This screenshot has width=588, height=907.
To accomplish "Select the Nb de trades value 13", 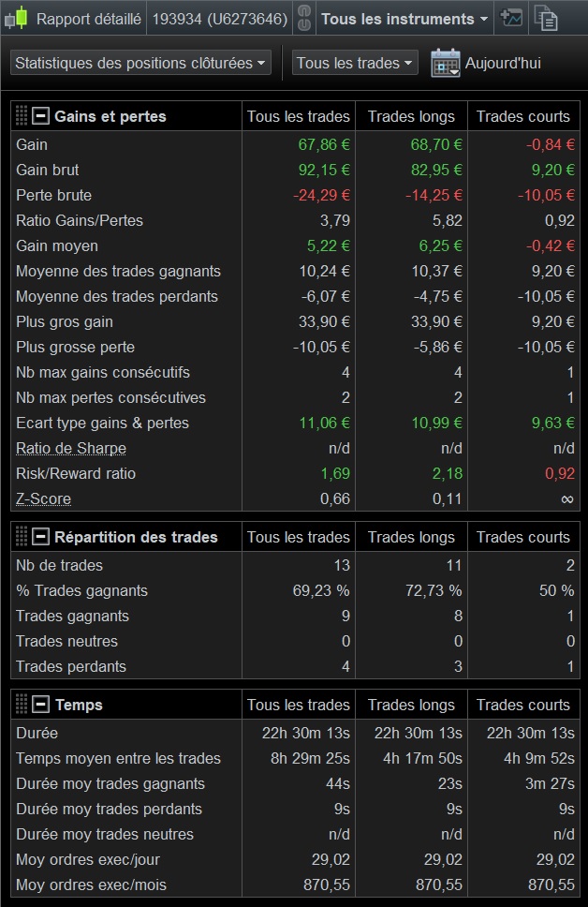I will [x=342, y=565].
